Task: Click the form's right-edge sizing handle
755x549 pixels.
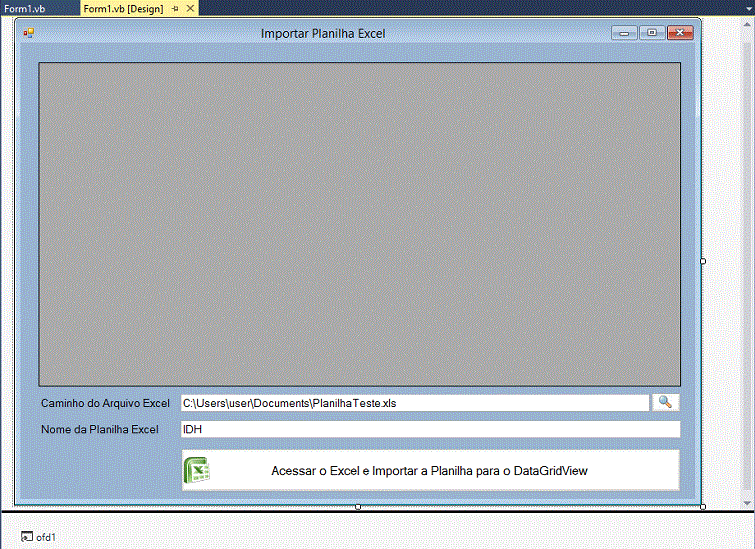Action: 703,261
